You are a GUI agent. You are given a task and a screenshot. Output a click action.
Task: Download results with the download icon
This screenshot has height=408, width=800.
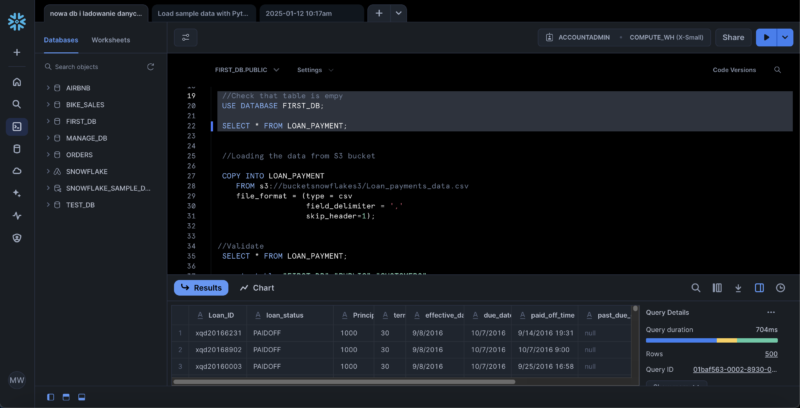coord(738,288)
